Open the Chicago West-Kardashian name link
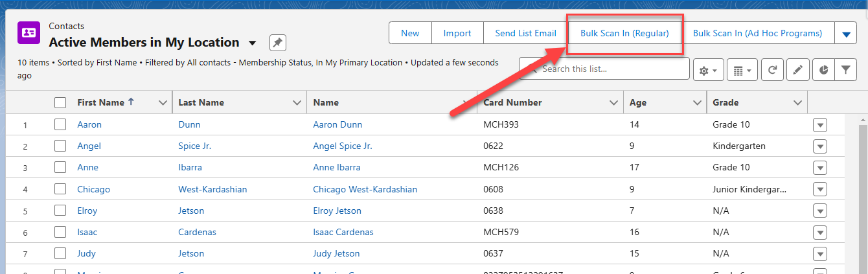 pos(365,189)
